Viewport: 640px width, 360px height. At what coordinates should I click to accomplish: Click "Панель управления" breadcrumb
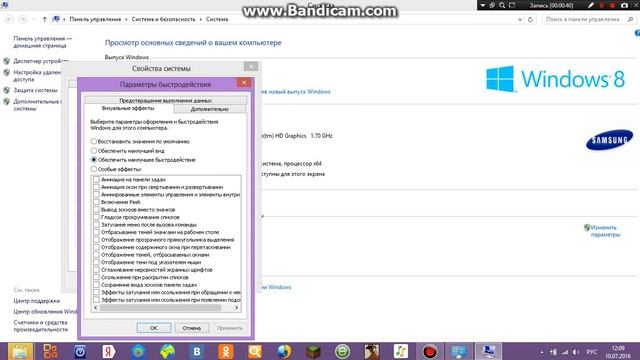click(95, 19)
